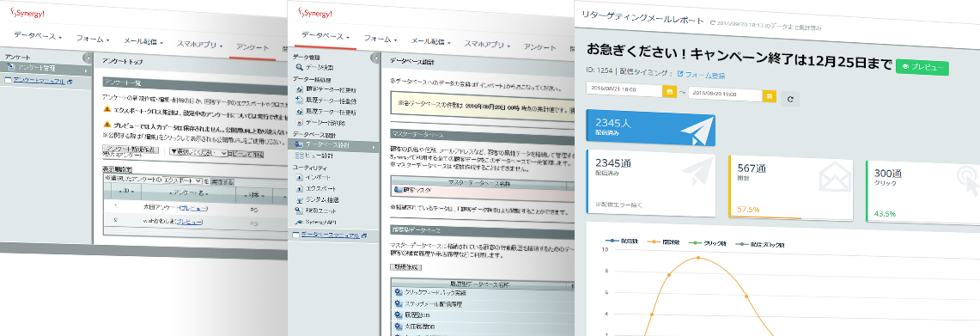The image size is (980, 336).
Task: Select the アンケート menu in the middle window
Action: click(x=540, y=47)
